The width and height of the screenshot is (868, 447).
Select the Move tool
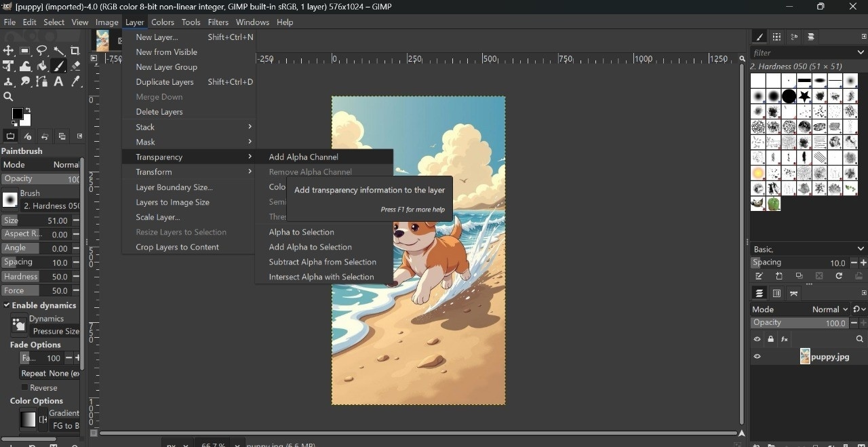click(x=8, y=51)
